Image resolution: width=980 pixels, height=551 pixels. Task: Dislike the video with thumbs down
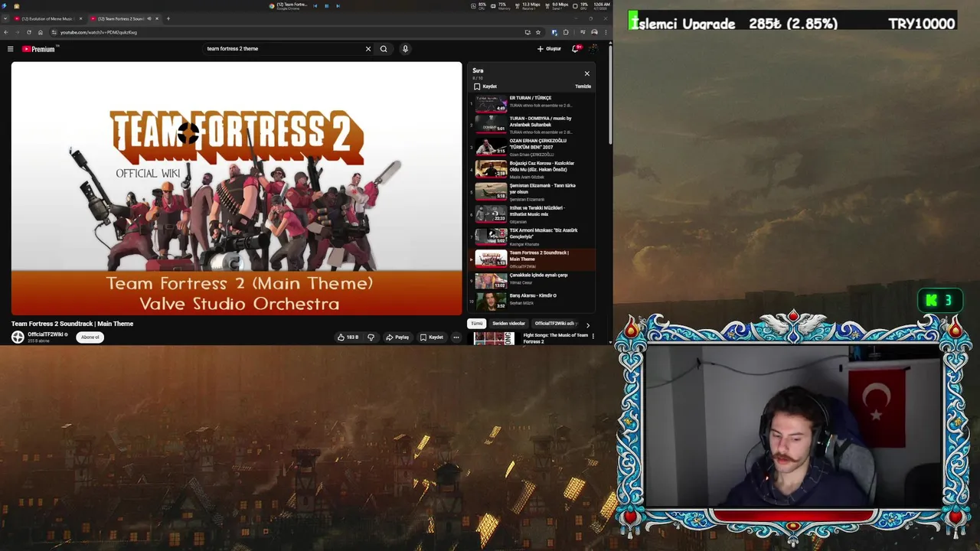pos(371,337)
